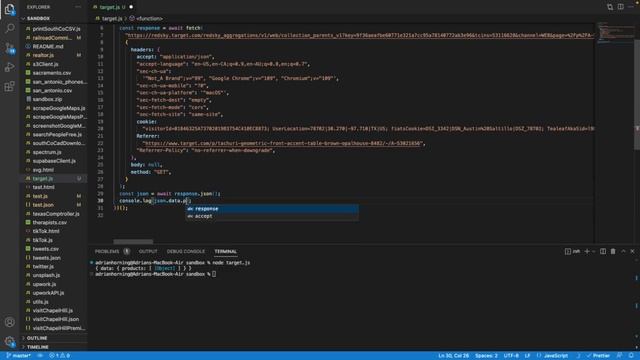The width and height of the screenshot is (640, 360).
Task: Open realtor.js file
Action: coord(43,55)
